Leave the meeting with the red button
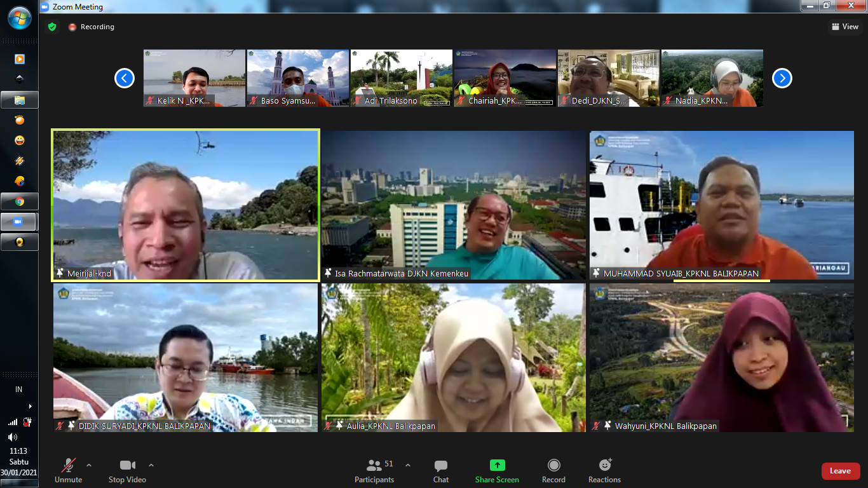This screenshot has width=868, height=488. (x=840, y=471)
